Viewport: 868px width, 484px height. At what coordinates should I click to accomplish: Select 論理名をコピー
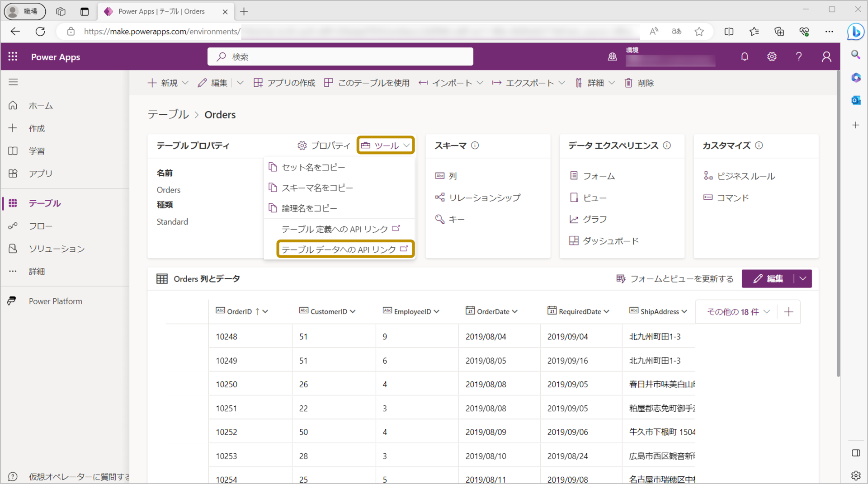coord(339,208)
